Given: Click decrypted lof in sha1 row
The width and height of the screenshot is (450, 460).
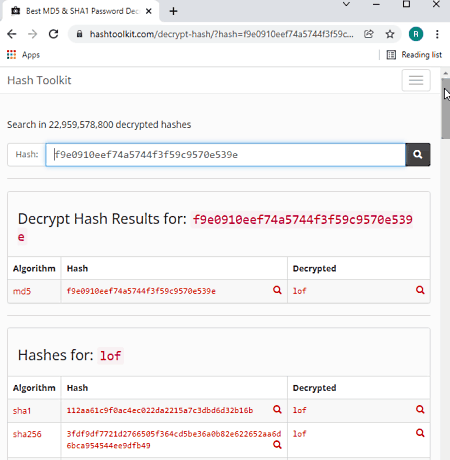Looking at the screenshot, I should [x=299, y=410].
